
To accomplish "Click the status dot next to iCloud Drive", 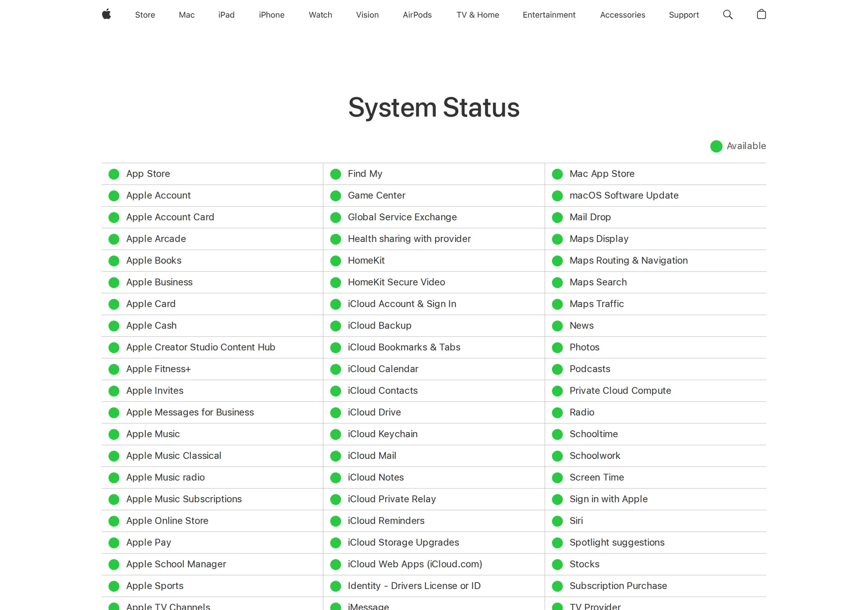I will [x=336, y=413].
